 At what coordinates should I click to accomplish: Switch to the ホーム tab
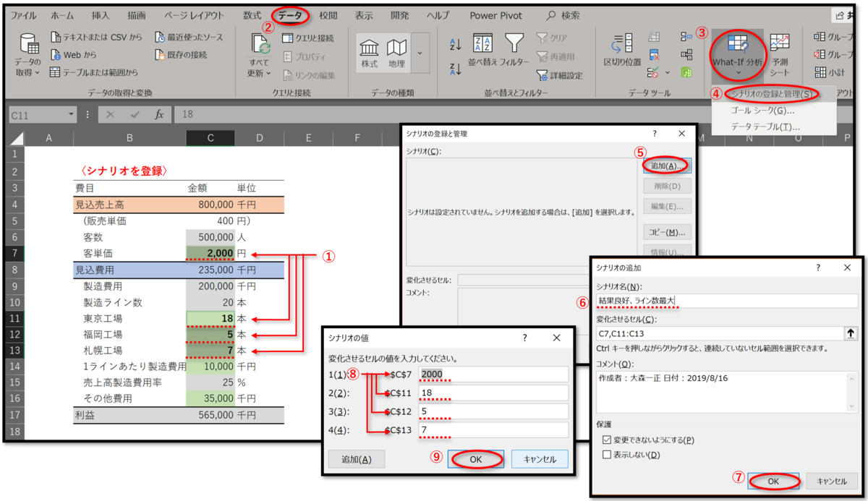(62, 15)
